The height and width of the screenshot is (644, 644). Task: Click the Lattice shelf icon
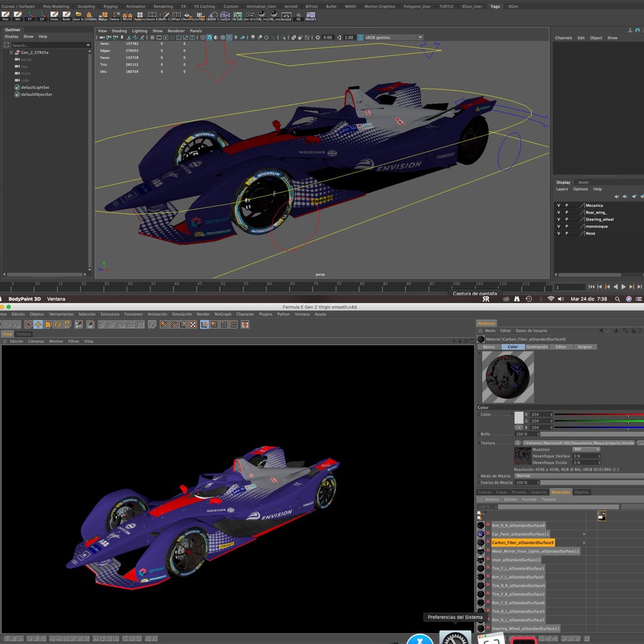(225, 16)
